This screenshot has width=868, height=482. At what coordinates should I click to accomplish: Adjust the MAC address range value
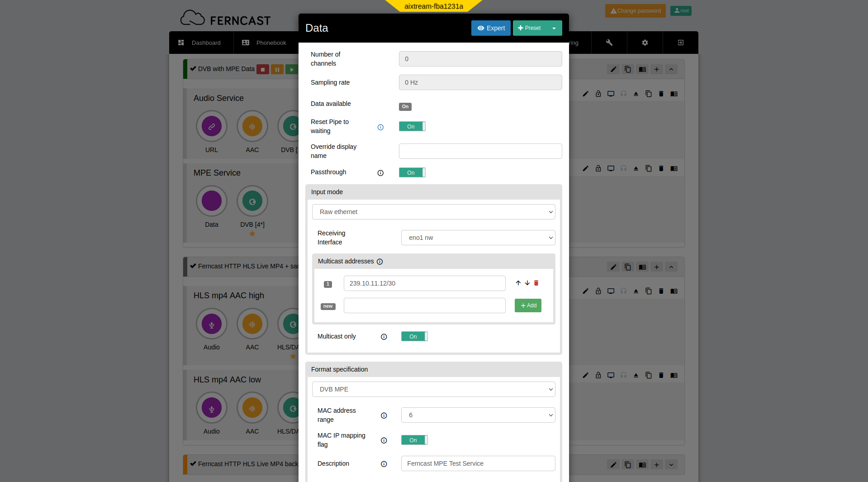point(478,415)
